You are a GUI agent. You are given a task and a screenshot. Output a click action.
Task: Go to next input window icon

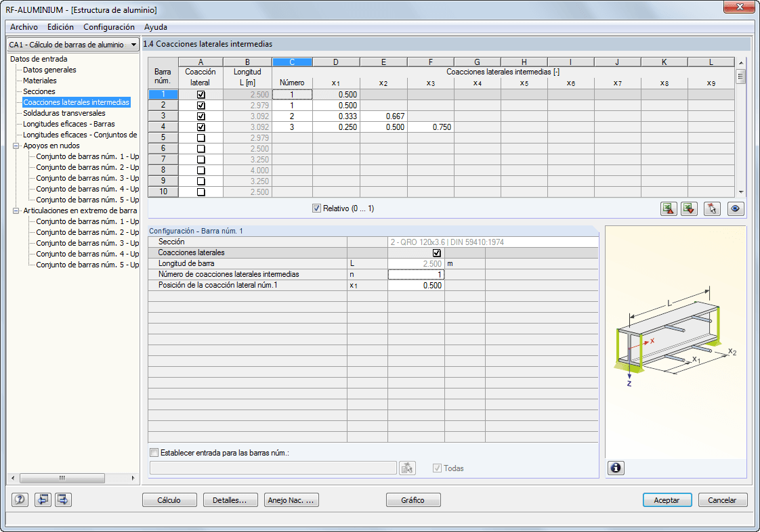click(x=63, y=500)
